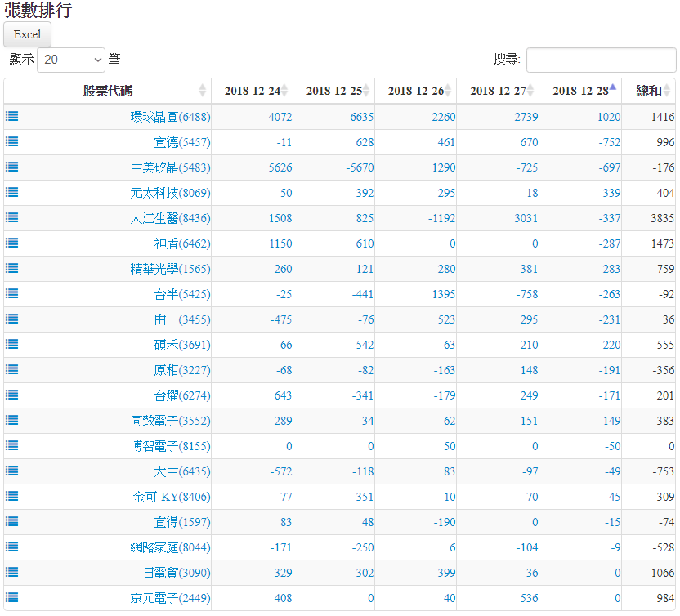Open the list icon for 博智電子(8155)
Image resolution: width=680 pixels, height=616 pixels.
(x=12, y=445)
